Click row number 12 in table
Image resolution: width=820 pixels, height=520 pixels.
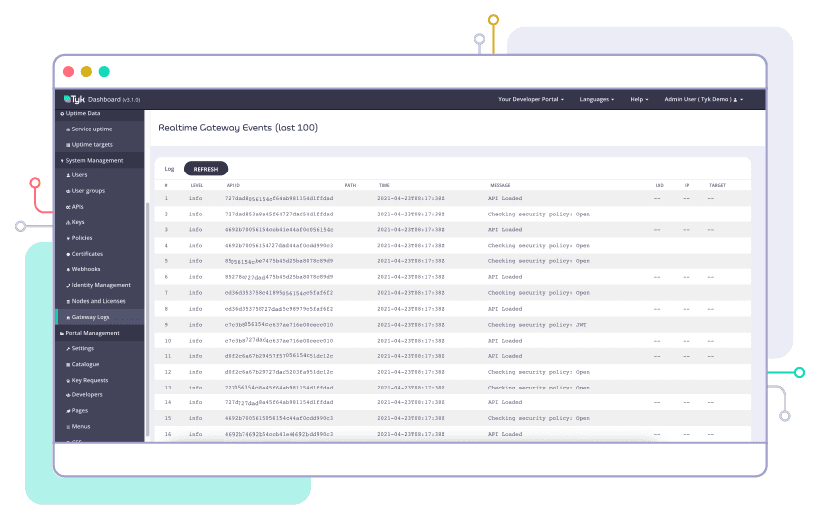tap(168, 372)
